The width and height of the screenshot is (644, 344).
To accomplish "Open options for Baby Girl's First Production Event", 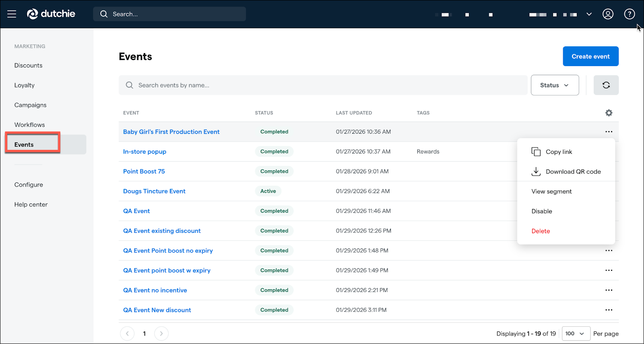I will [609, 132].
